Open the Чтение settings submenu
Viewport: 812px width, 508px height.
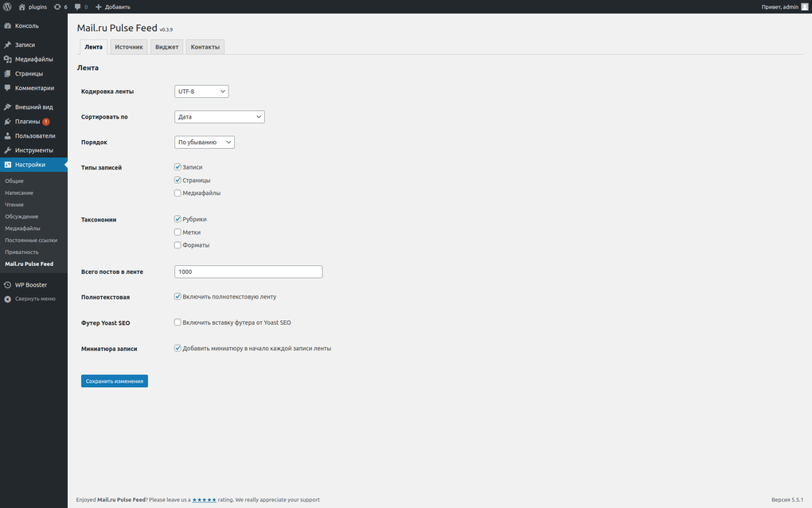[x=14, y=205]
